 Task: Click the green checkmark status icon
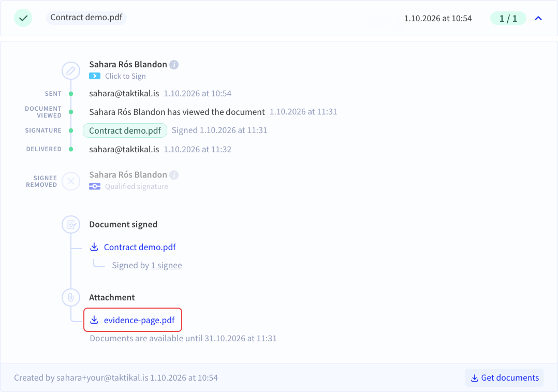23,18
